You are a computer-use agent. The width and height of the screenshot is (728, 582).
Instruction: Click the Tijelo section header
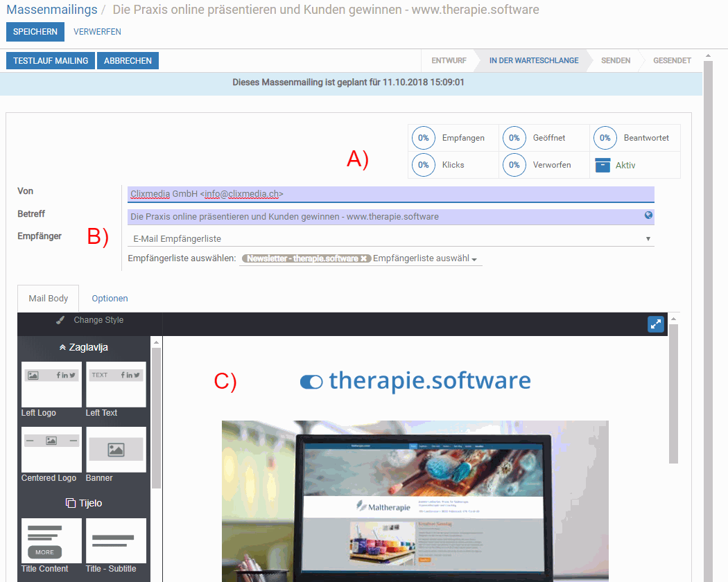(x=84, y=503)
